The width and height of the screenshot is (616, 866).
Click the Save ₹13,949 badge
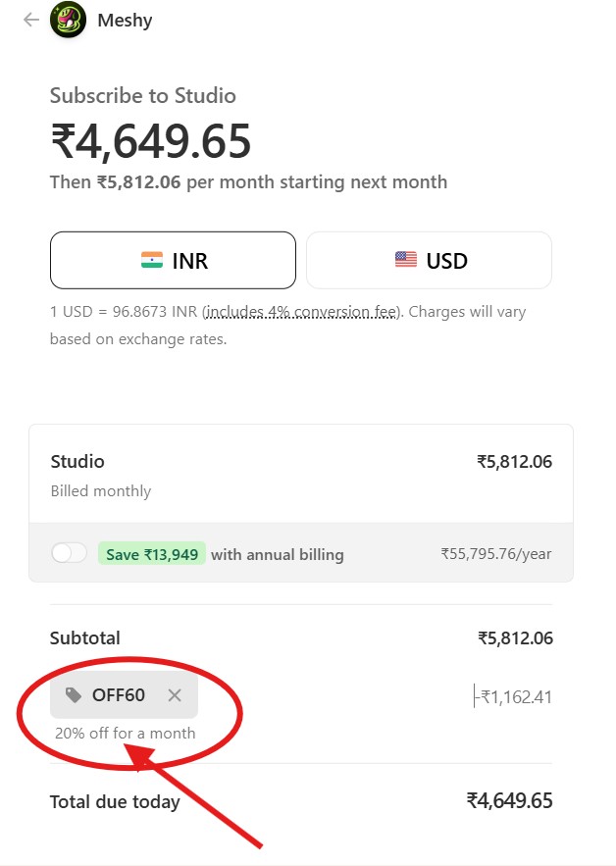tap(151, 554)
